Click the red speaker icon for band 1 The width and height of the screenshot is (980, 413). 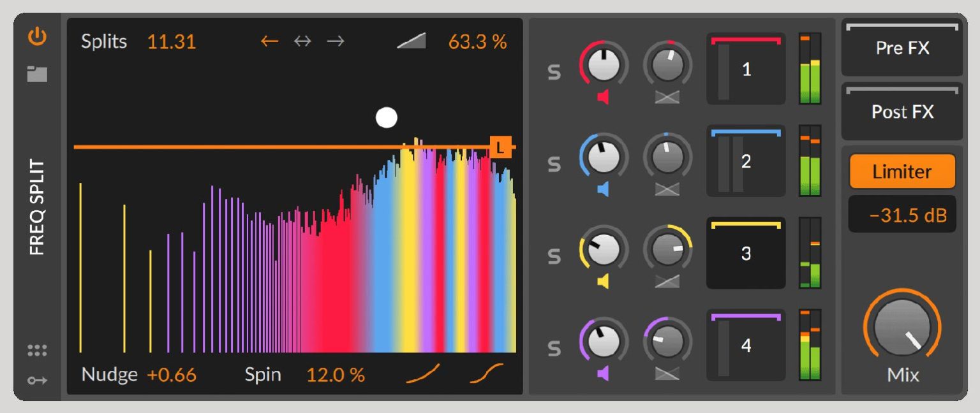coord(603,98)
